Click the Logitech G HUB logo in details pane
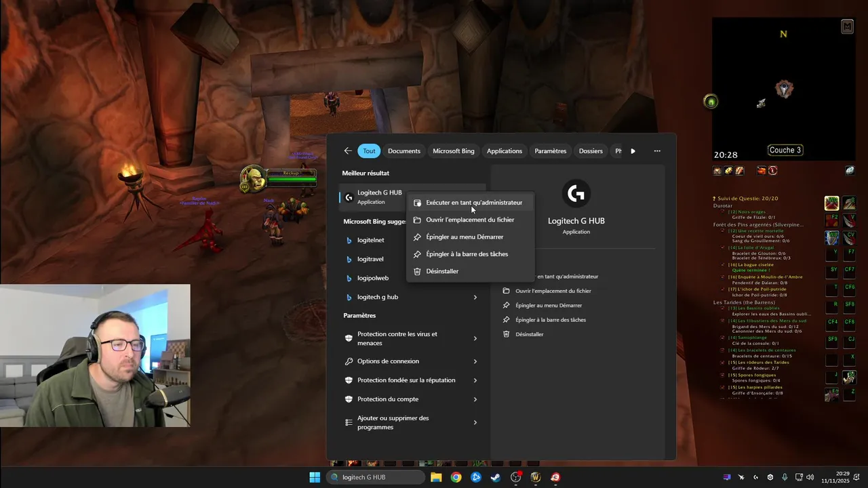Viewport: 868px width, 488px height. tap(576, 195)
